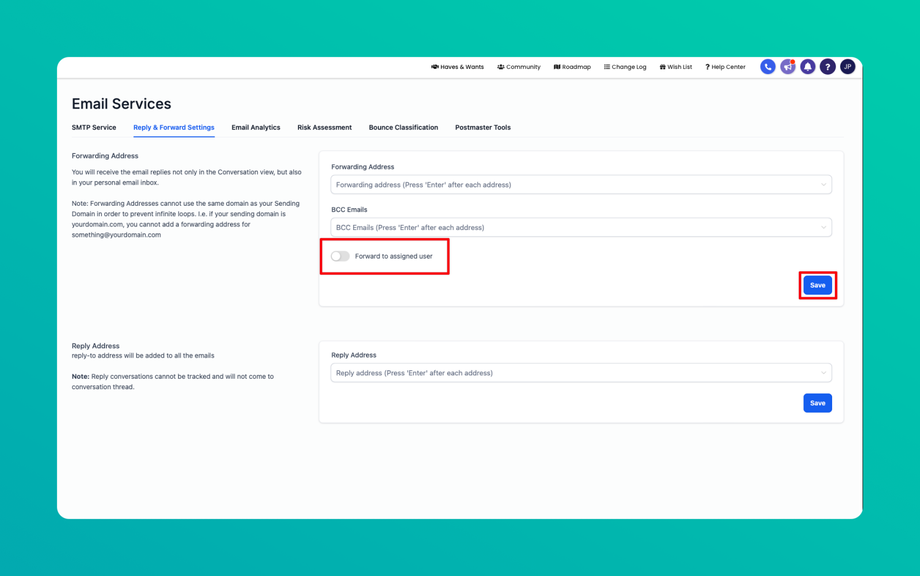Open the Roadmap link
This screenshot has width=920, height=576.
point(572,67)
